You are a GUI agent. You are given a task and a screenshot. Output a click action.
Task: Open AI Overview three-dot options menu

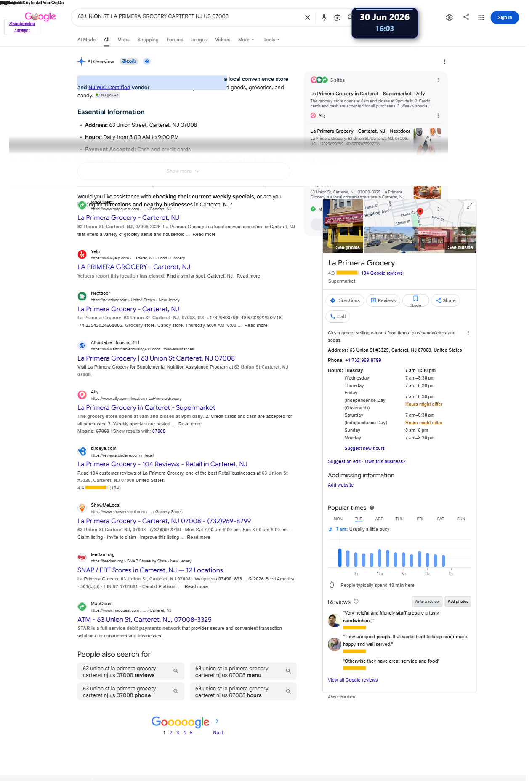click(x=444, y=62)
